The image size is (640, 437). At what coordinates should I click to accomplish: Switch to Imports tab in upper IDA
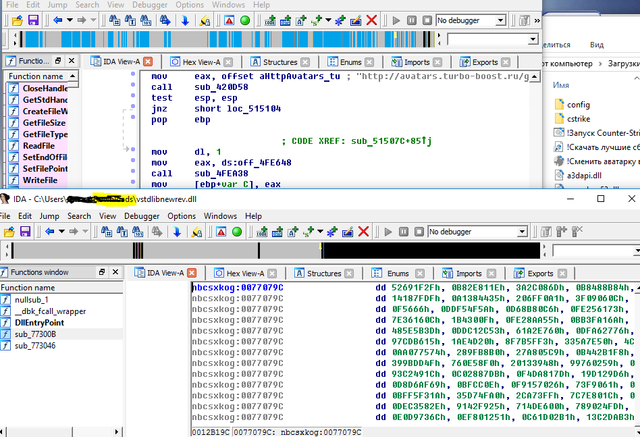tap(416, 62)
